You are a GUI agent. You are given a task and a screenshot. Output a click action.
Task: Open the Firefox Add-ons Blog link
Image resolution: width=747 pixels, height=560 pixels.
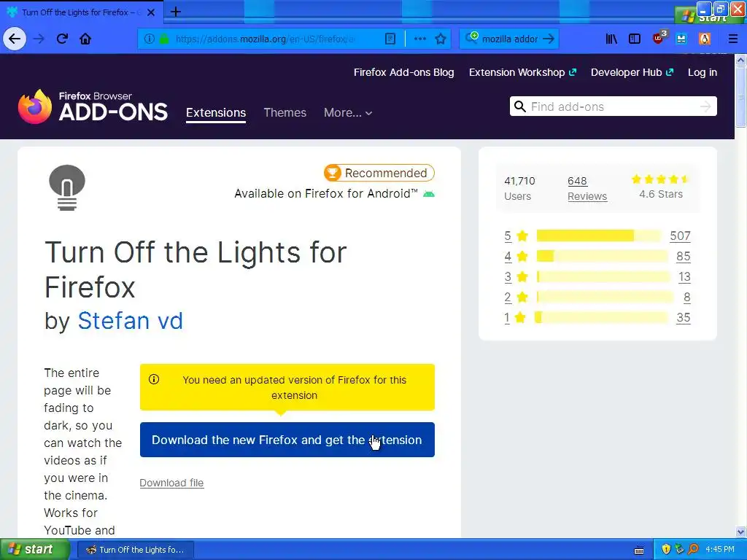pos(403,72)
